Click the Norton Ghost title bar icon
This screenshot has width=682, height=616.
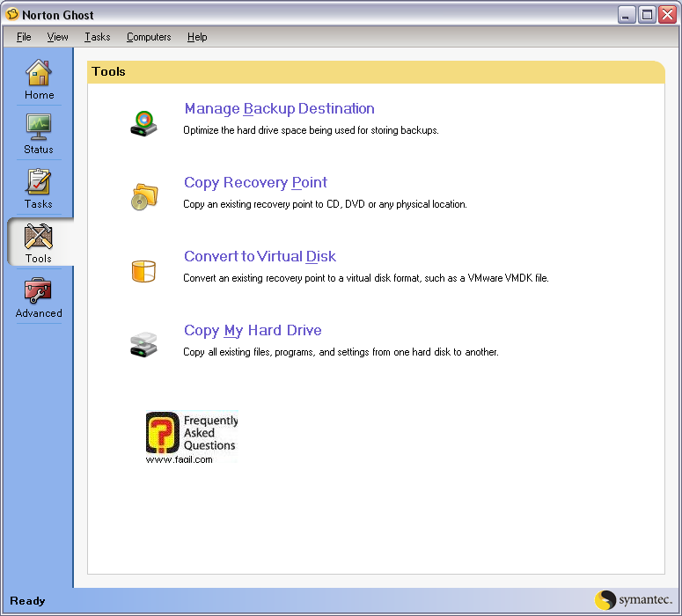tap(12, 15)
